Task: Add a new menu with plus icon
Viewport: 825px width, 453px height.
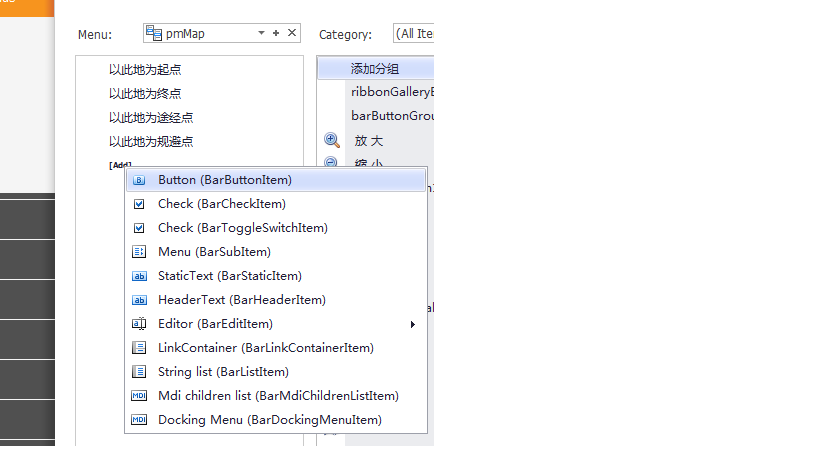Action: pyautogui.click(x=276, y=33)
